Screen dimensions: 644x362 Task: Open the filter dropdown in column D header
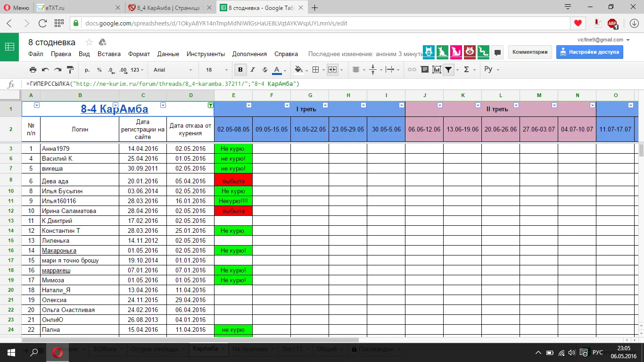coord(210,106)
